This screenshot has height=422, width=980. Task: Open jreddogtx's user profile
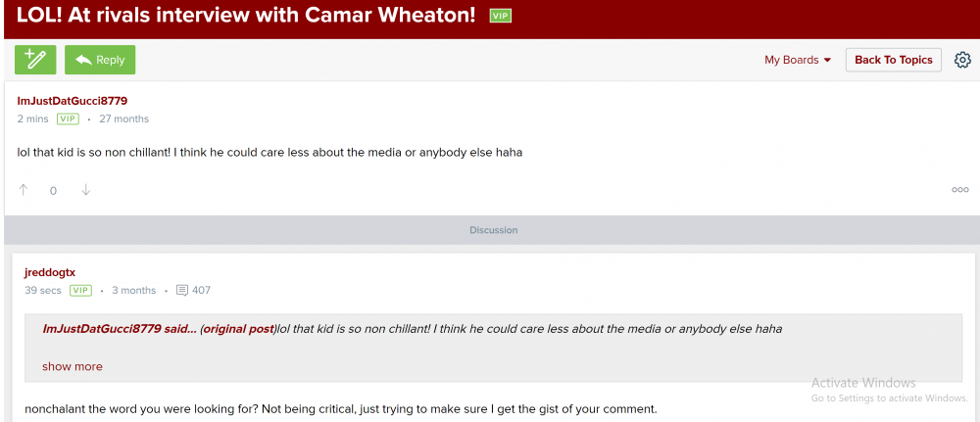click(x=50, y=272)
